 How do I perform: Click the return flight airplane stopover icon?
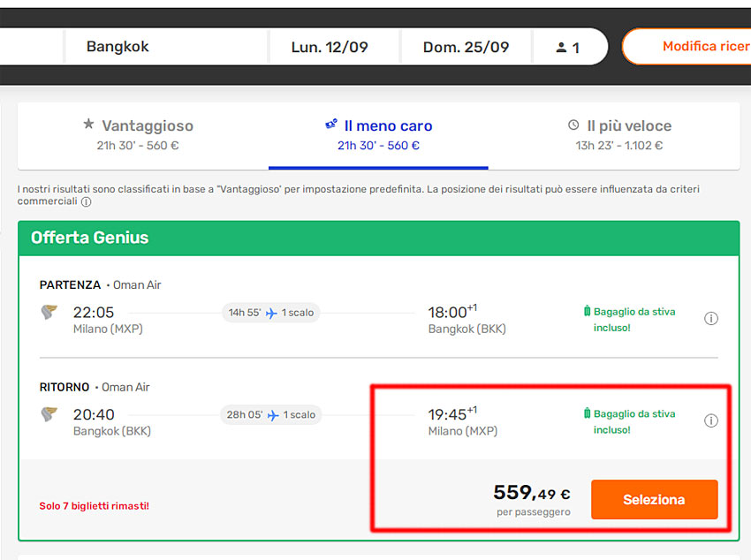(x=273, y=415)
